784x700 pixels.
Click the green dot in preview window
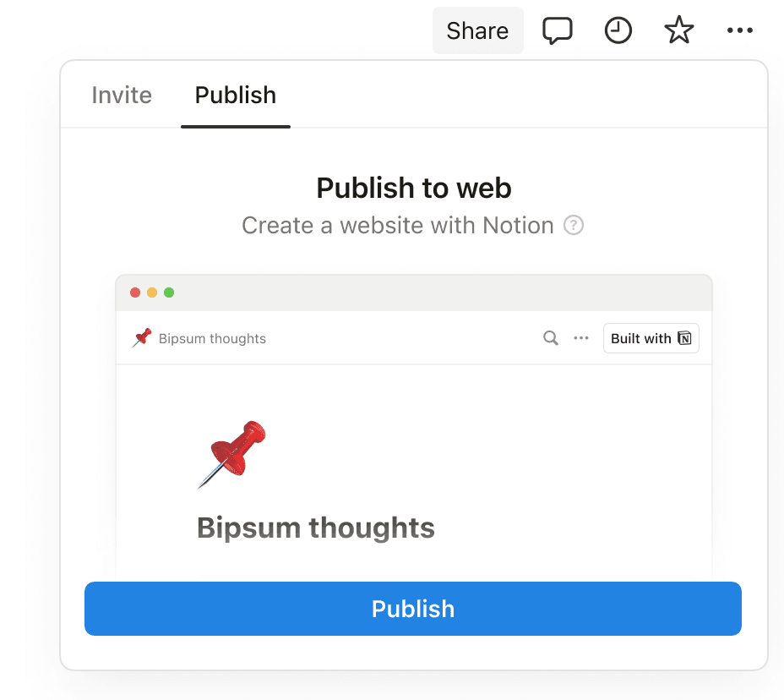coord(169,293)
